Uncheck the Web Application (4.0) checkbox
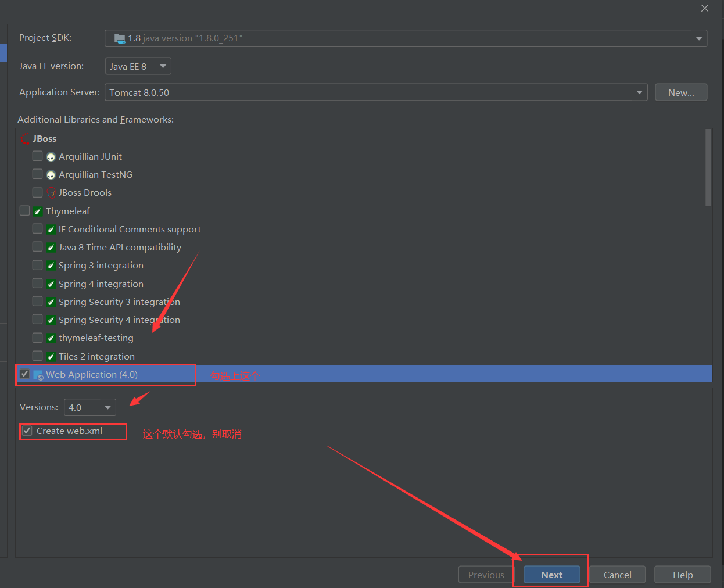Screen dimensions: 724x588 coord(24,374)
